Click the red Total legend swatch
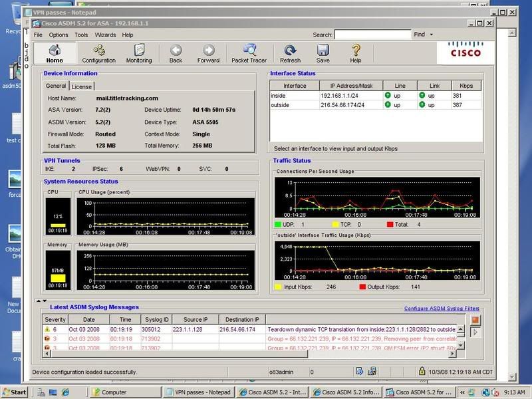This screenshot has height=399, width=532. coord(390,224)
